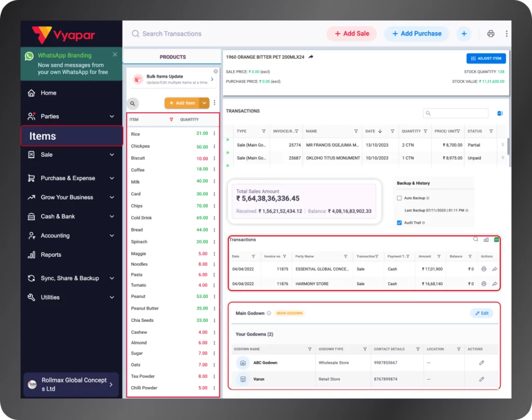Screen dimensions: 532x420
Task: Expand the Parties section in the sidebar
Action: (111, 116)
